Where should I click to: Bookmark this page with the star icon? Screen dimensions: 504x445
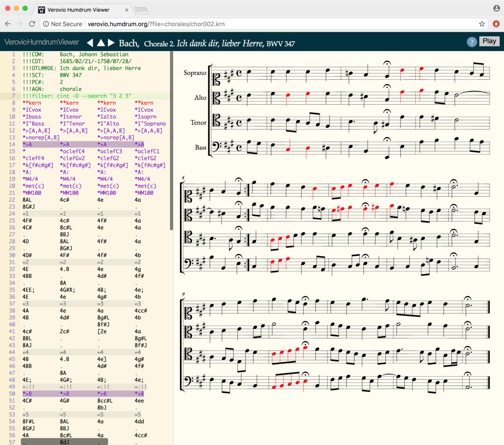(482, 24)
